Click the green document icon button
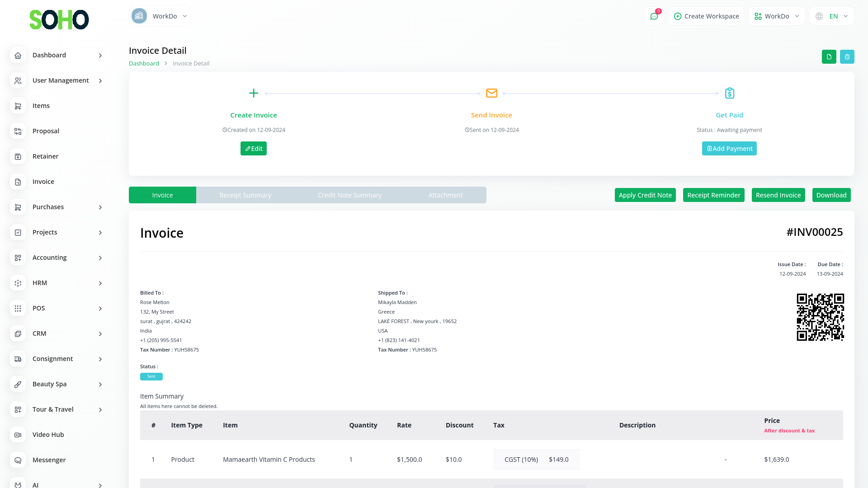Screen dimensions: 868x488 829,57
